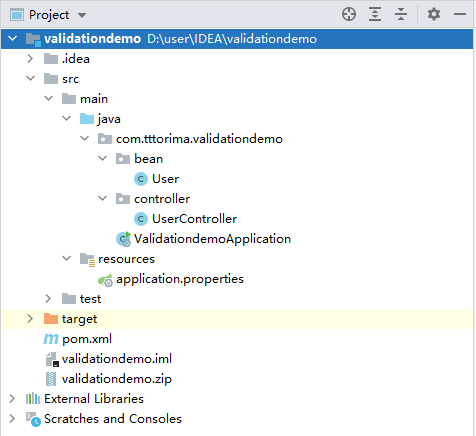
Task: Click the 'controller' package name
Action: [x=162, y=199]
